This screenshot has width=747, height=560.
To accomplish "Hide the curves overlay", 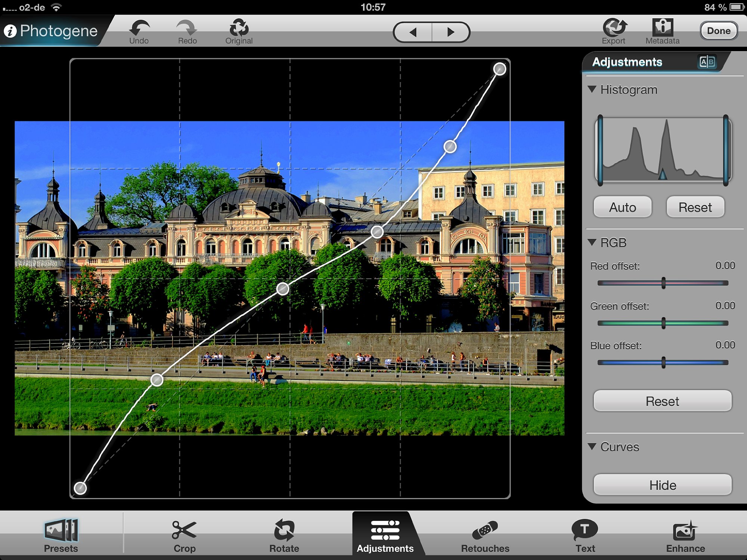I will click(662, 485).
